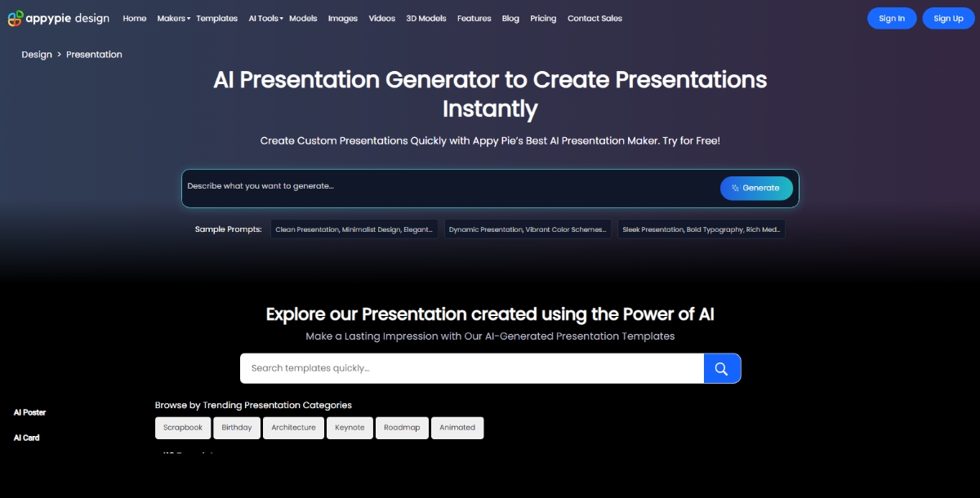Open the Makers dropdown menu
This screenshot has height=498, width=980.
point(172,18)
